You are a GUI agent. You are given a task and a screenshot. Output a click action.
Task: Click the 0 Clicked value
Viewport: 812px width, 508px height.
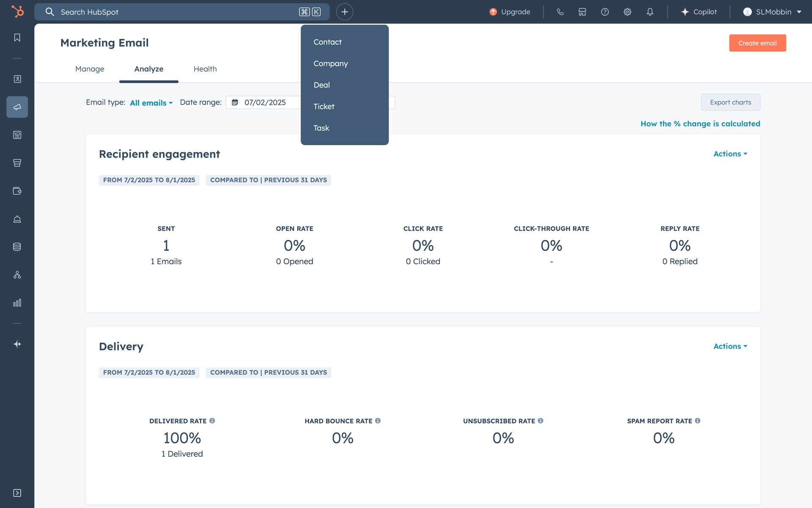[x=423, y=262]
